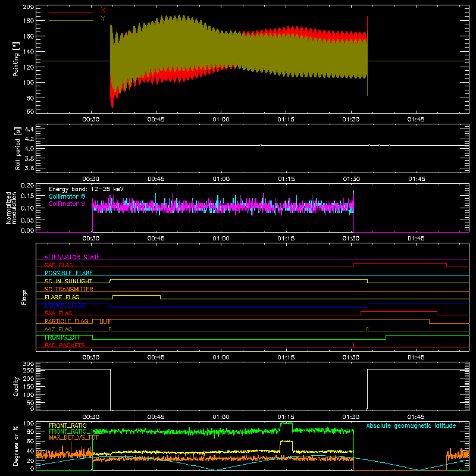This screenshot has width=476, height=476.
Task: Click the 150 tick on Quality axis
Action: [x=29, y=387]
